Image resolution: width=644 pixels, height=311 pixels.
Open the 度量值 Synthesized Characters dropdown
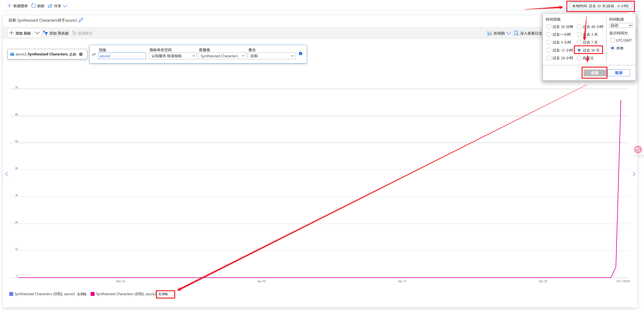(x=222, y=56)
